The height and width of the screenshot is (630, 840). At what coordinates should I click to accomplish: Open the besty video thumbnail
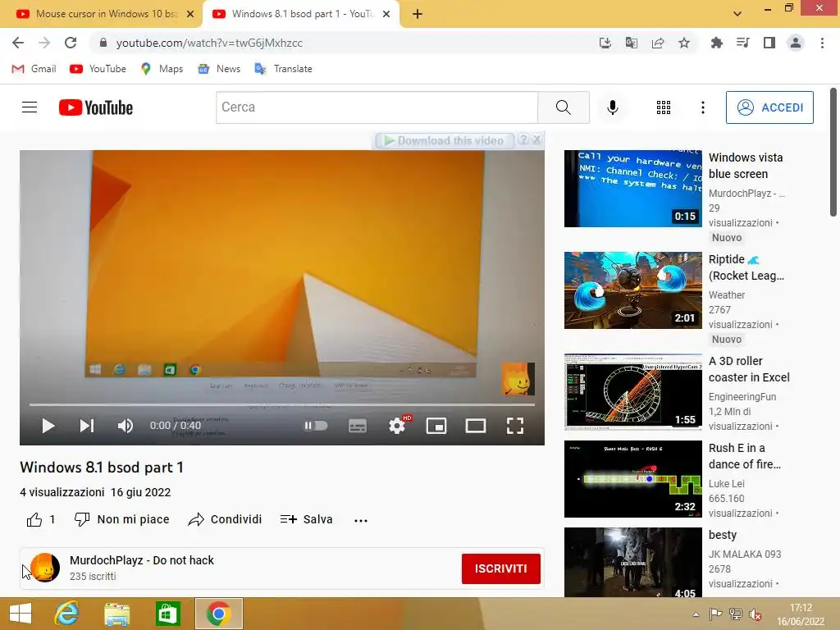[x=632, y=562]
